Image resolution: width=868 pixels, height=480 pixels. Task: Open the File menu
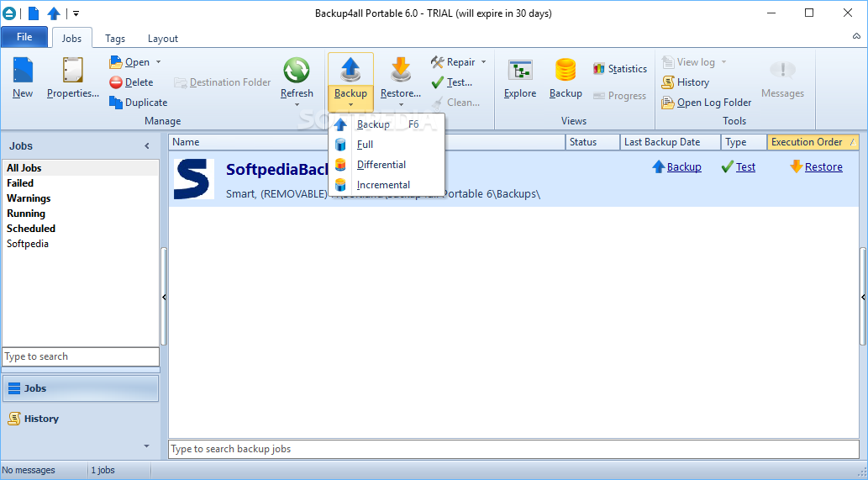(24, 37)
